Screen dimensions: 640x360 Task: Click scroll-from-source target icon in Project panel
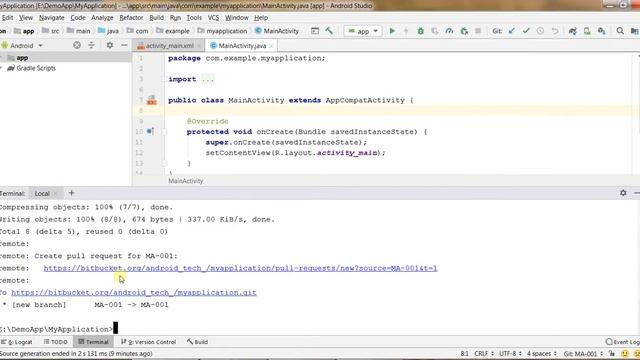click(77, 45)
